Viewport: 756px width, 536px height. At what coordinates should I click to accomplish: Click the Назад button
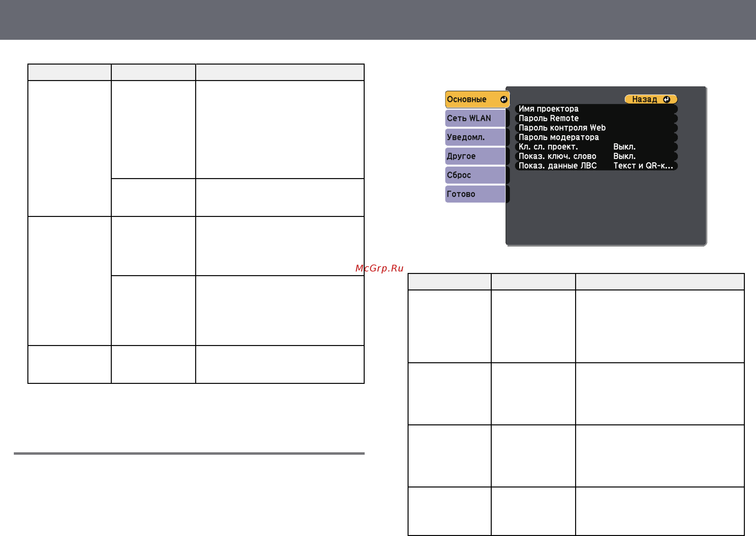tap(651, 99)
